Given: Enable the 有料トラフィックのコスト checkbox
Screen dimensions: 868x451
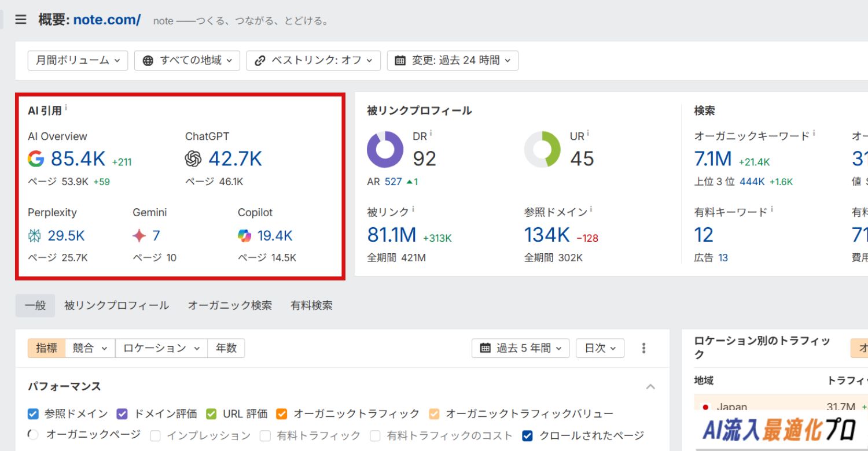Looking at the screenshot, I should tap(376, 435).
